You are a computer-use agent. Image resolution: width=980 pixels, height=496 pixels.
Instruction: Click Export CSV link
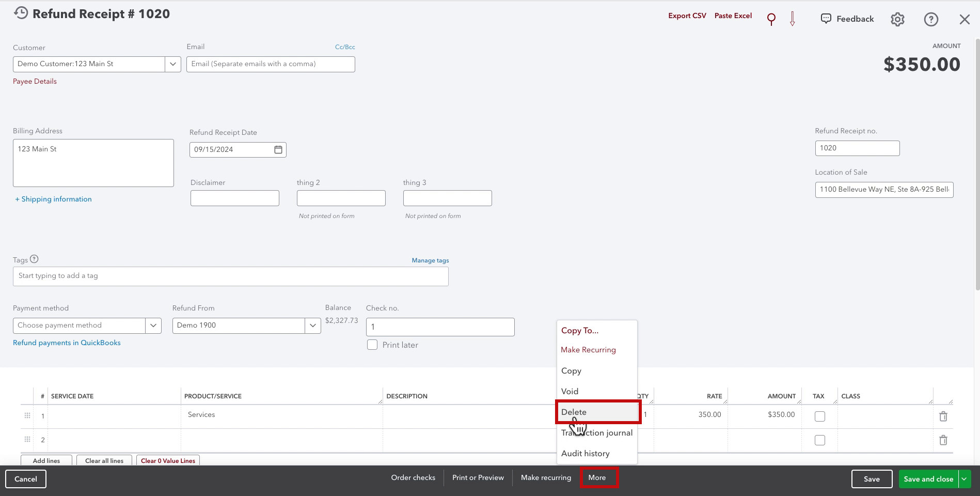[x=687, y=16]
